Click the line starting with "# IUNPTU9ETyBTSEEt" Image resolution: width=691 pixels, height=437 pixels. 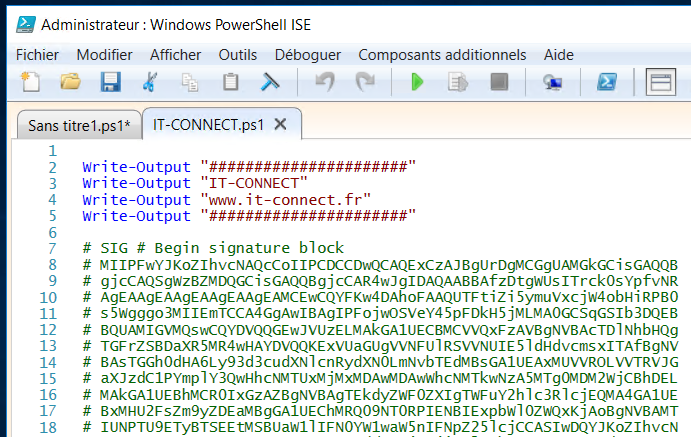(x=380, y=427)
